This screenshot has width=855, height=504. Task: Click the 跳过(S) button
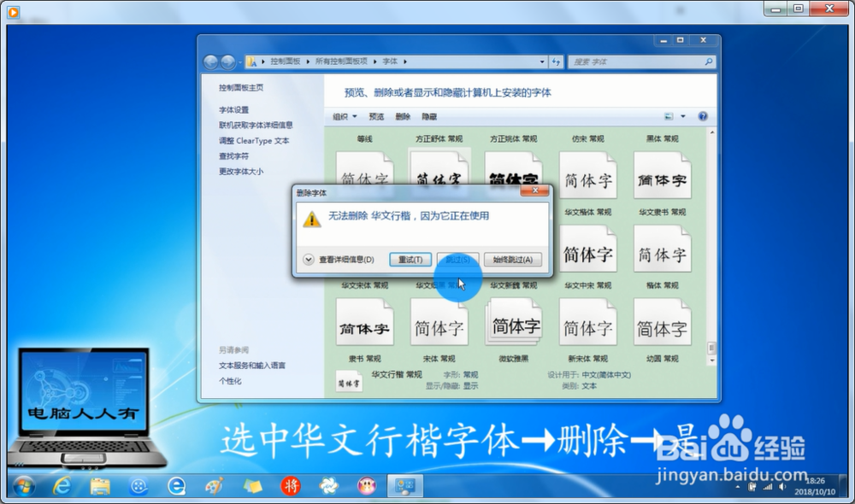coord(457,260)
